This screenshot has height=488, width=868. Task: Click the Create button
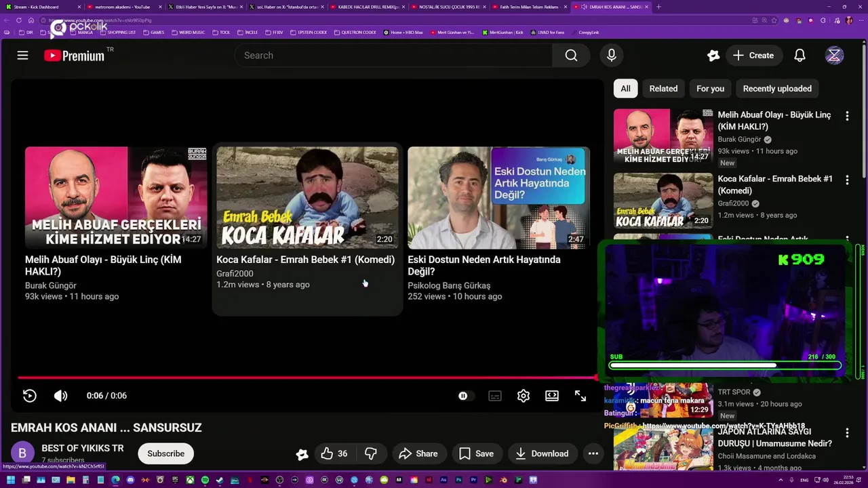754,56
